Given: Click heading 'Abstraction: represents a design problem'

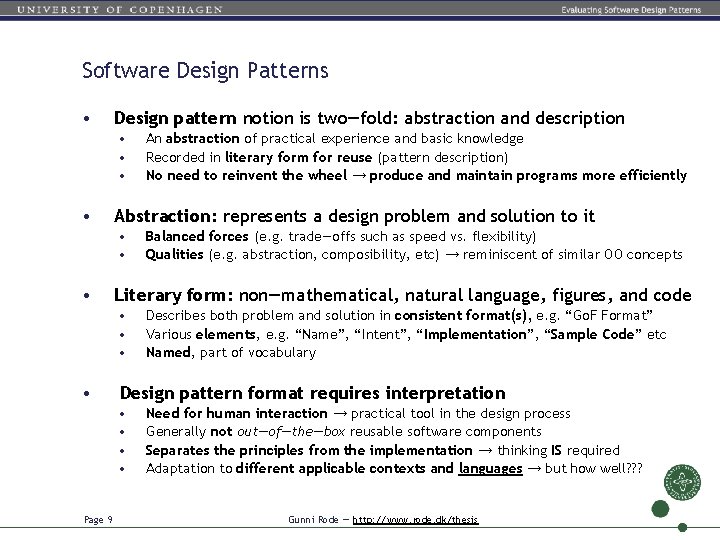Looking at the screenshot, I should pos(354,216).
